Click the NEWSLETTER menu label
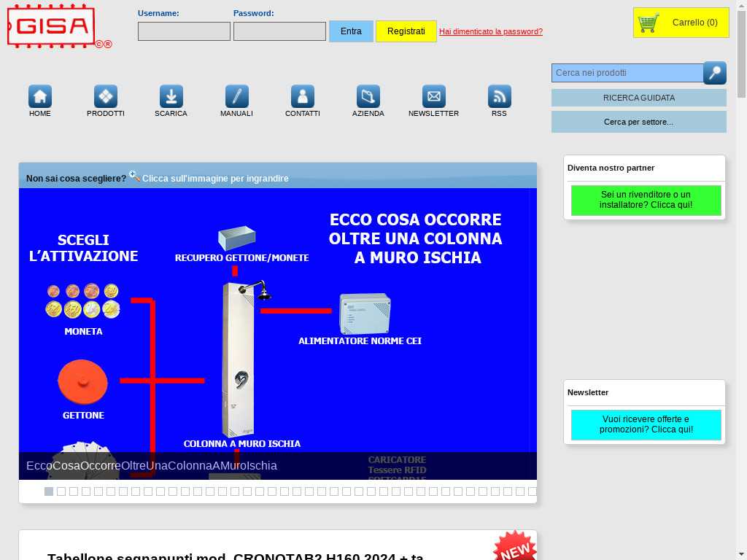This screenshot has width=747, height=560. pos(434,113)
